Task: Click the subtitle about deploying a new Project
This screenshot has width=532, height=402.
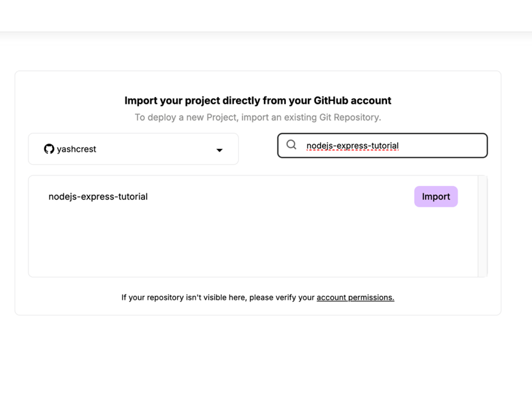Action: [x=257, y=117]
